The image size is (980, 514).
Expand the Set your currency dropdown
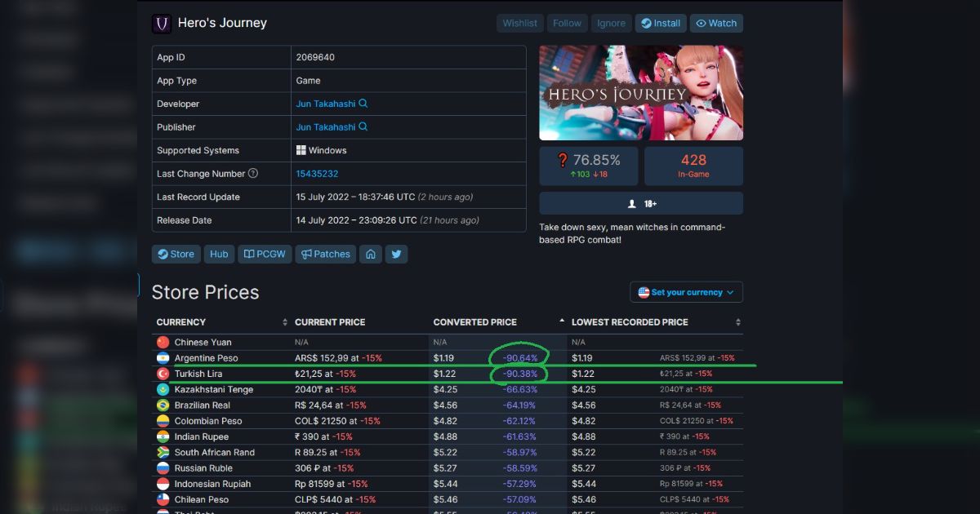point(686,292)
